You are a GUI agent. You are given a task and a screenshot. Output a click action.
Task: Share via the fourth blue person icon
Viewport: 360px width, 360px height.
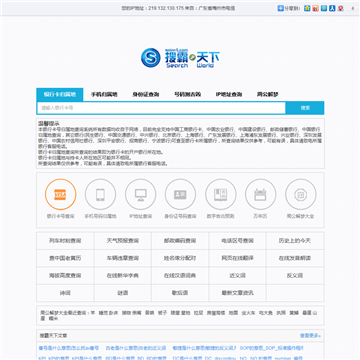pos(332,8)
